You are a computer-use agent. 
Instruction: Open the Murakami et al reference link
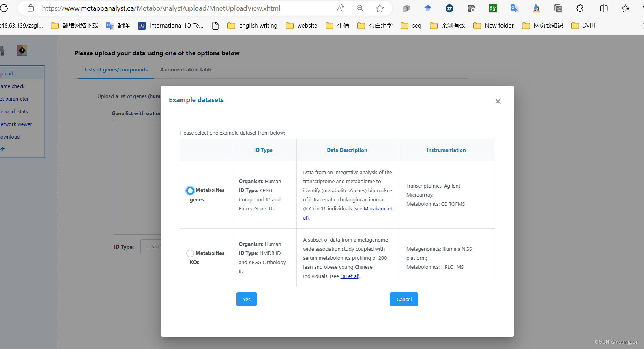[x=378, y=209]
